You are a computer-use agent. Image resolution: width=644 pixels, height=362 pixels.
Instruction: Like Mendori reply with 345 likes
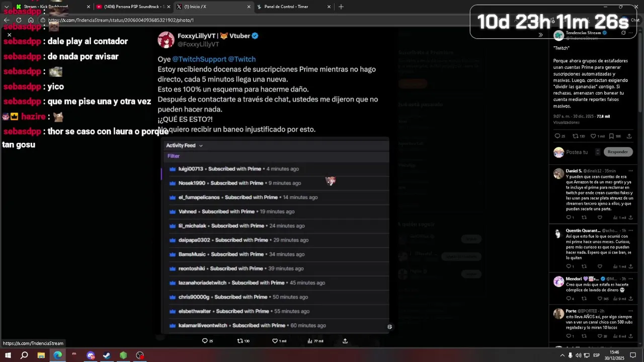coord(600,299)
